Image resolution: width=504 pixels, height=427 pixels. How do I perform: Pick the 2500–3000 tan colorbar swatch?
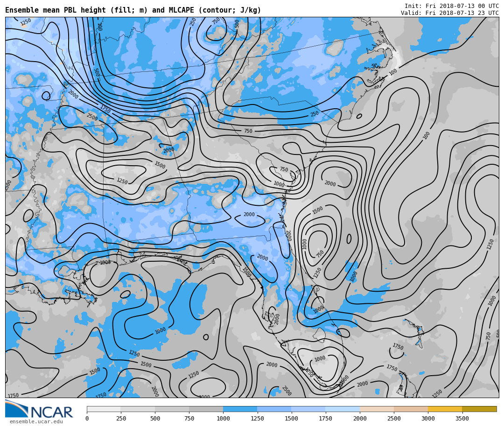(411, 409)
